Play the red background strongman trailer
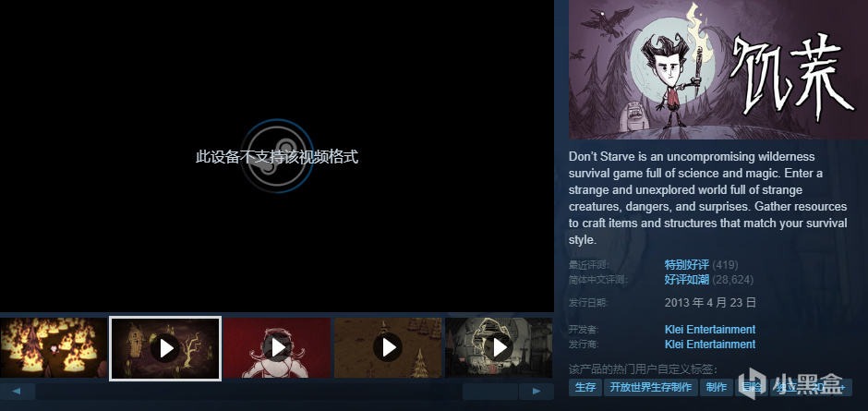The width and height of the screenshot is (868, 411). [x=277, y=348]
